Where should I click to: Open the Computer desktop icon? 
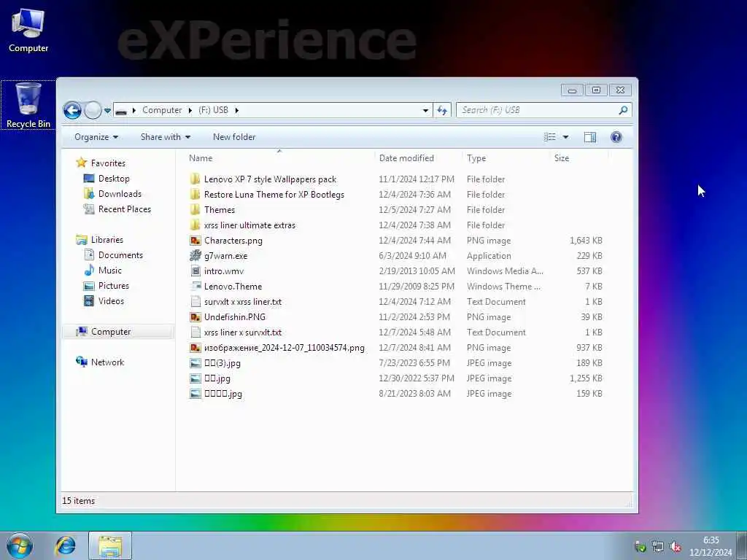tap(28, 30)
